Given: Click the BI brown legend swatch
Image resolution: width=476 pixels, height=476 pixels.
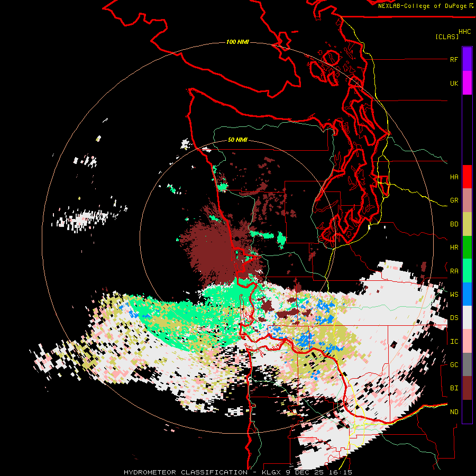Looking at the screenshot, I should click(x=467, y=388).
